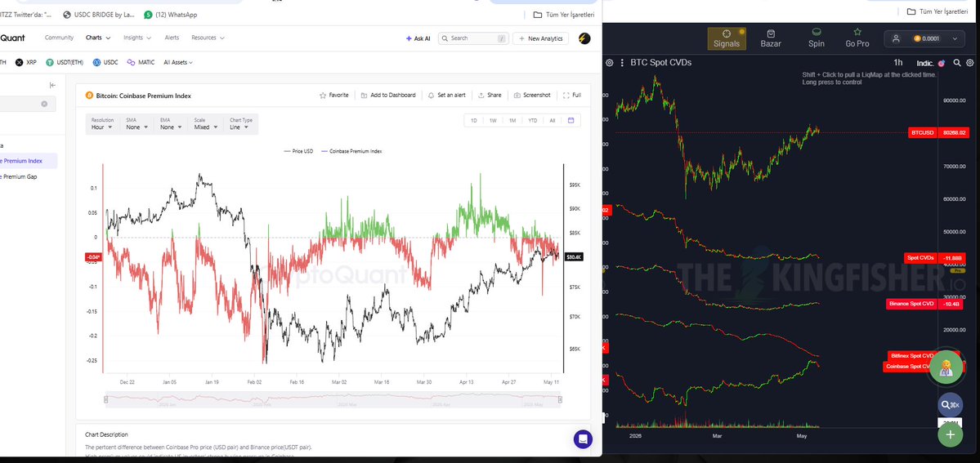This screenshot has height=463, width=980.
Task: Open chart in Full screen
Action: coord(572,96)
